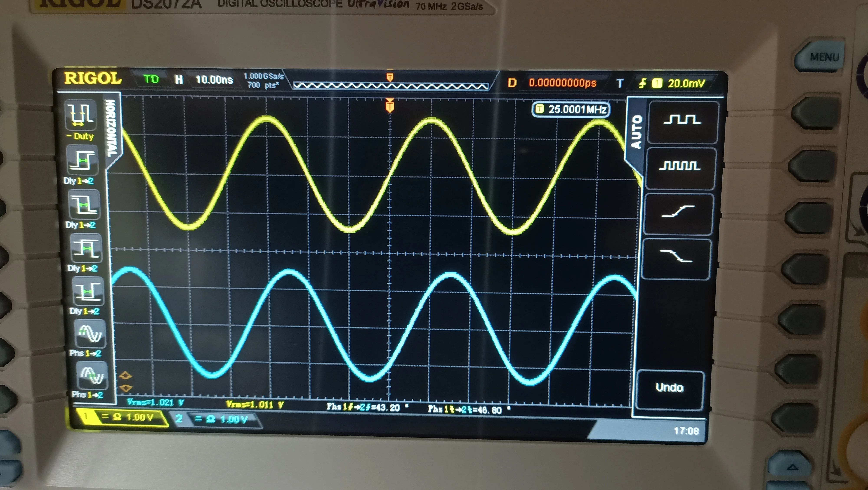Select the negative Duty measurement icon
The height and width of the screenshot is (490, 868).
click(x=81, y=115)
